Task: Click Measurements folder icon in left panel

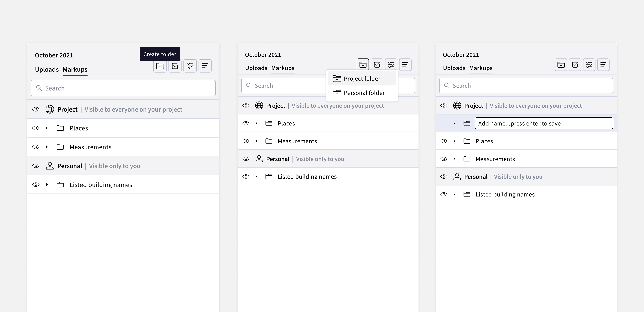Action: [x=60, y=147]
